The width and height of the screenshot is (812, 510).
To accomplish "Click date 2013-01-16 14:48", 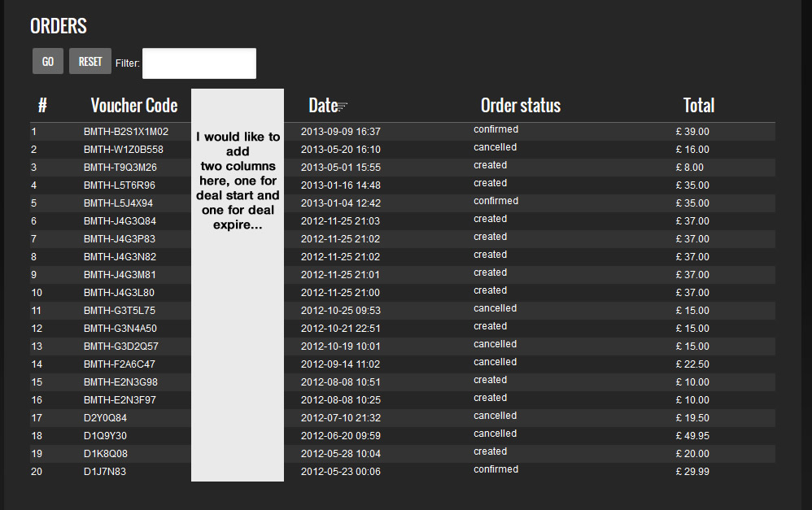I will tap(341, 185).
